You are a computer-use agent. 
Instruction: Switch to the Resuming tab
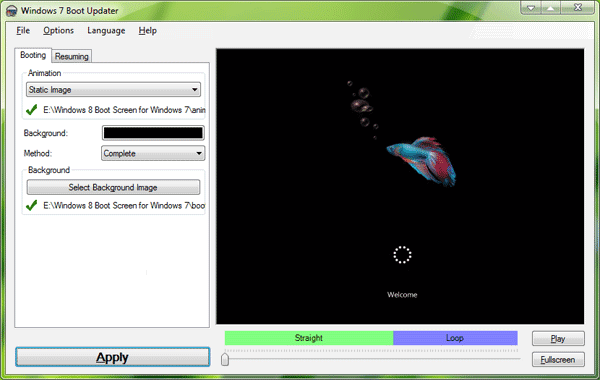click(72, 56)
